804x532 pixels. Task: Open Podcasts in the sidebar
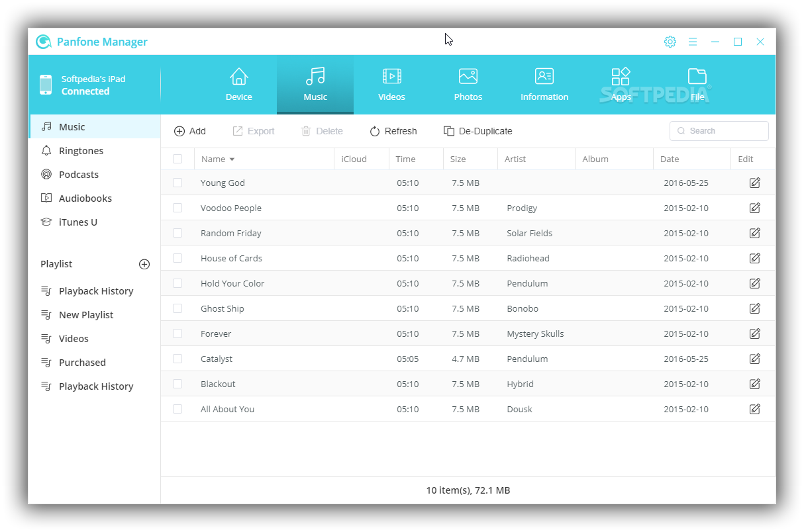tap(95, 175)
